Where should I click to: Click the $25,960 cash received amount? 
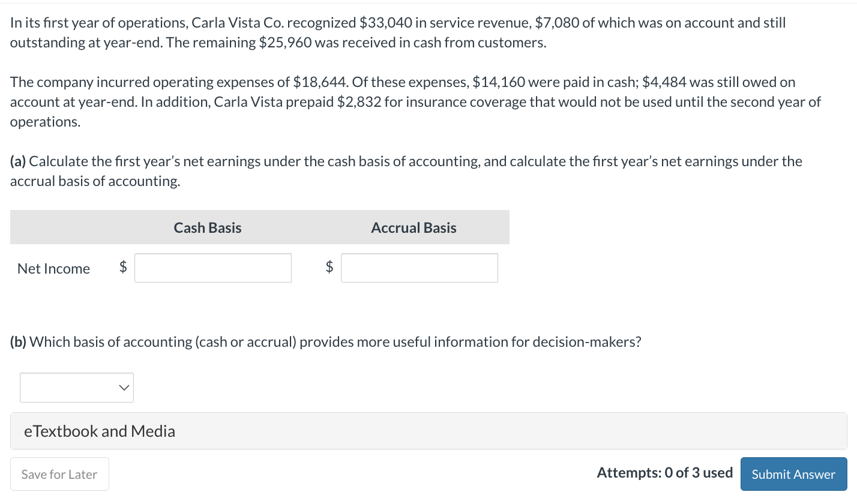(285, 43)
